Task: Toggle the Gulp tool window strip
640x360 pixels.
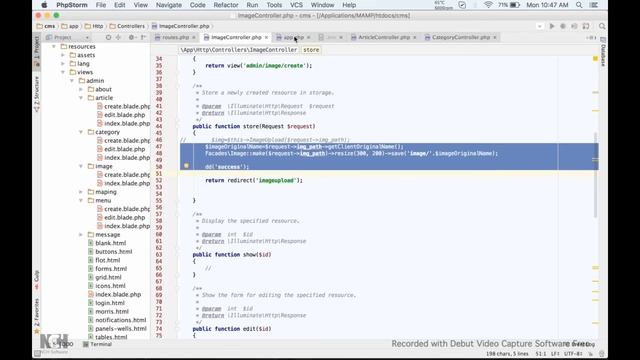Action: coord(36,280)
